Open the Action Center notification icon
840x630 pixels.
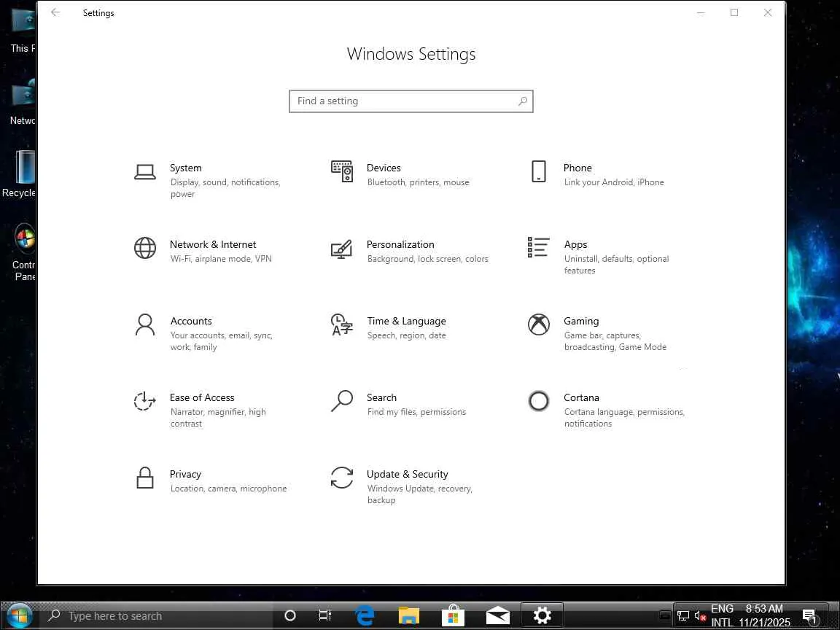(x=809, y=616)
